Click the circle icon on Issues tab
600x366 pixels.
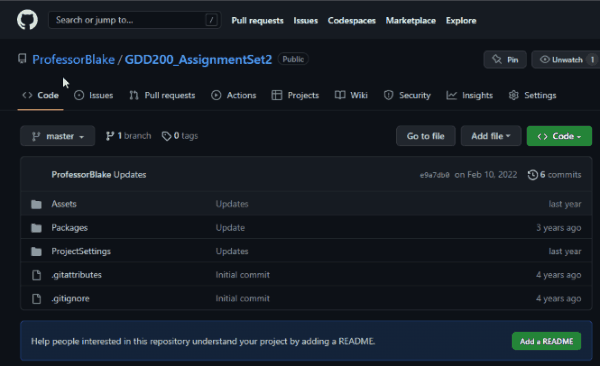[79, 95]
